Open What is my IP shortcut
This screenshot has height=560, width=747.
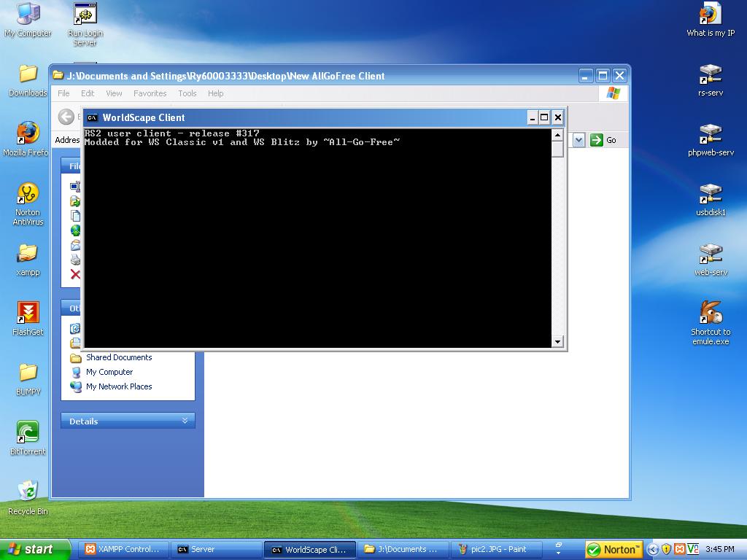tap(711, 20)
